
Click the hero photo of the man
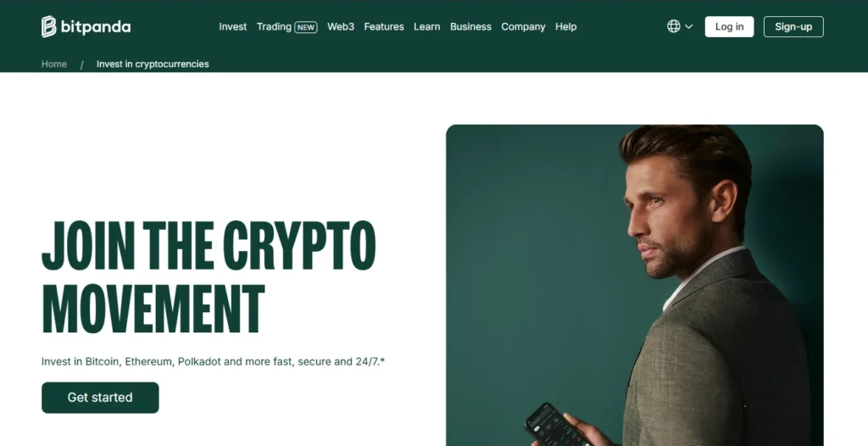coord(634,285)
